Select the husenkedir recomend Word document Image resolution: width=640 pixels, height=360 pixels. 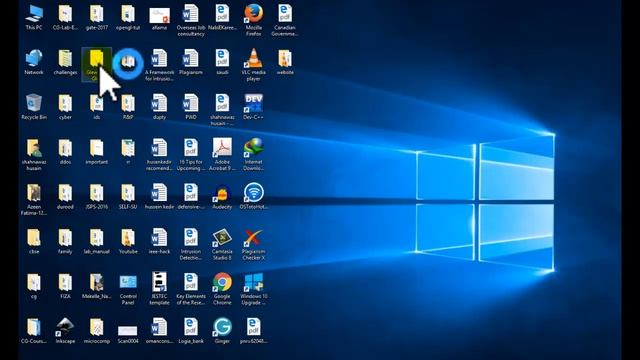[x=160, y=154]
